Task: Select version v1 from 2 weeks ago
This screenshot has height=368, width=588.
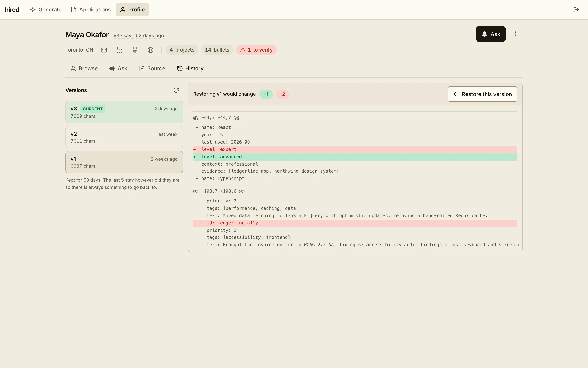Action: 124,162
